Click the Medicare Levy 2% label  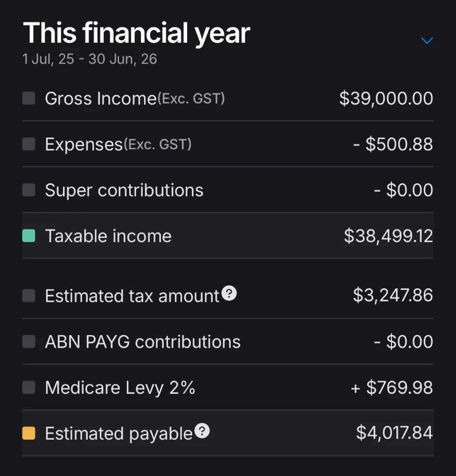point(120,388)
